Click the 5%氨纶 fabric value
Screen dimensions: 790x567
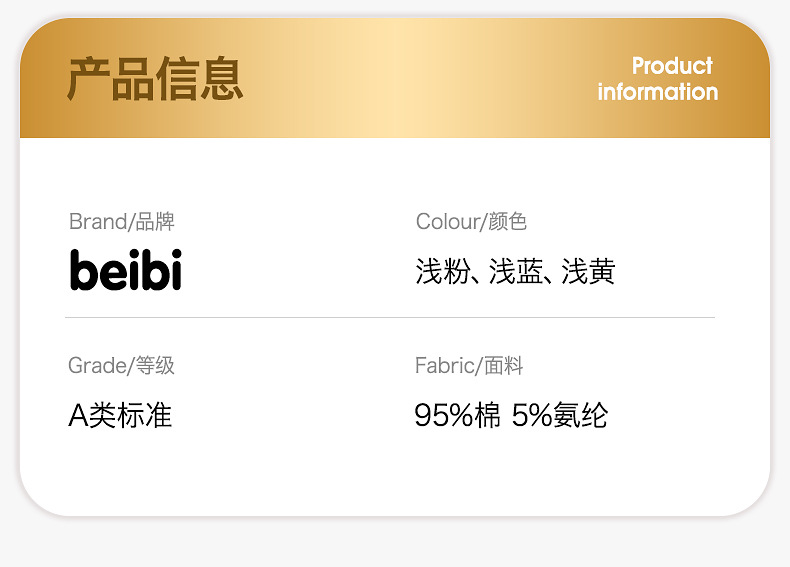click(559, 416)
